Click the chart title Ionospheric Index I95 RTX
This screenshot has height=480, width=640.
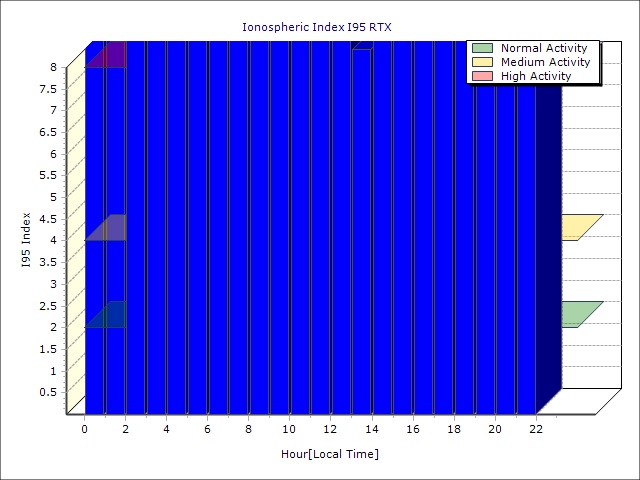tap(317, 27)
